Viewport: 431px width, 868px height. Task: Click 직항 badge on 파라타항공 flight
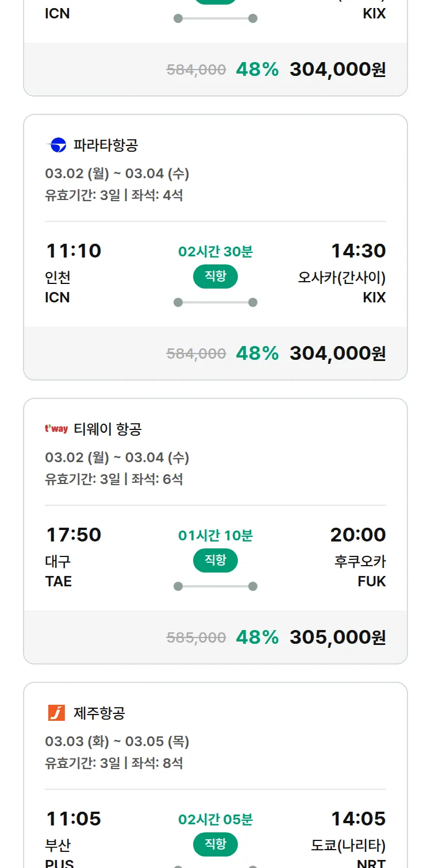pyautogui.click(x=215, y=276)
